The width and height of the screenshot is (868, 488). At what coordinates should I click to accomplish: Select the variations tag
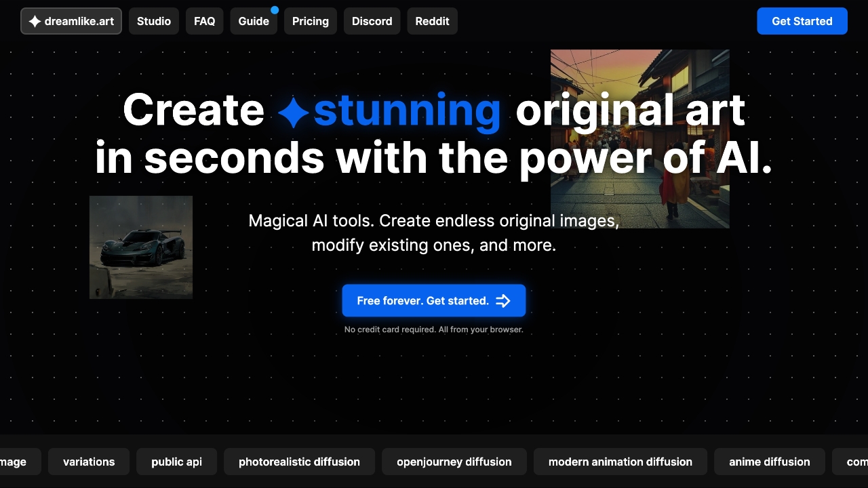[x=89, y=462]
